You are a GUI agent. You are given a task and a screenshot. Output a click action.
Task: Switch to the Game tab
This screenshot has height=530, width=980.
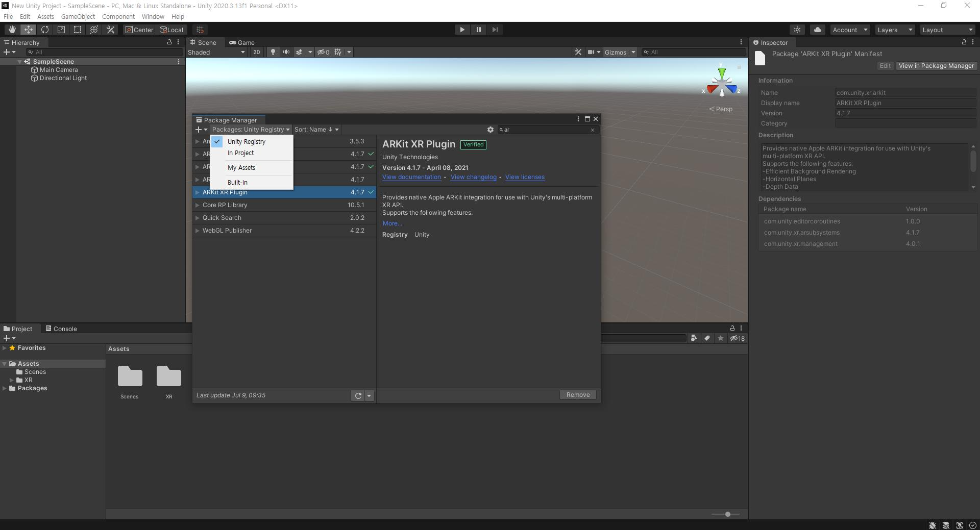pyautogui.click(x=242, y=42)
